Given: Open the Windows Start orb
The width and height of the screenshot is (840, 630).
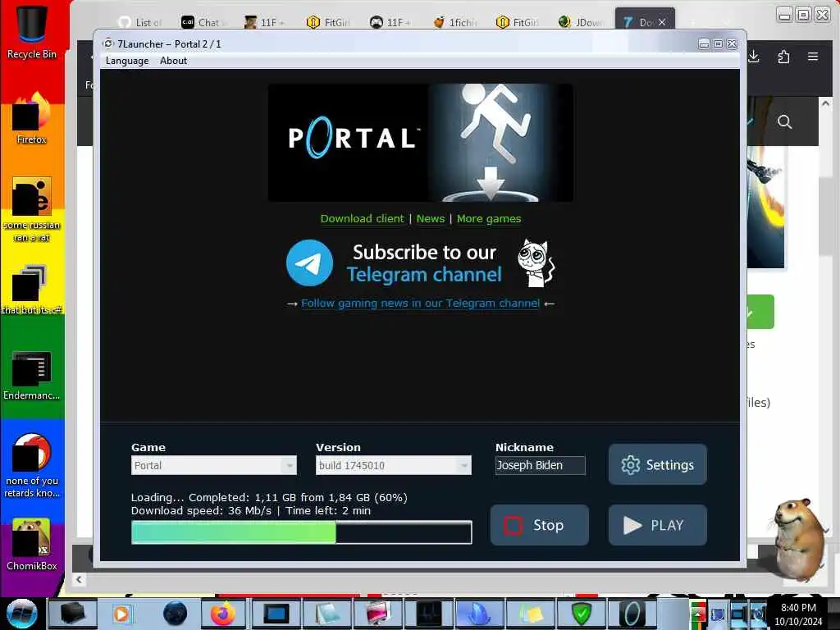Looking at the screenshot, I should pyautogui.click(x=22, y=614).
